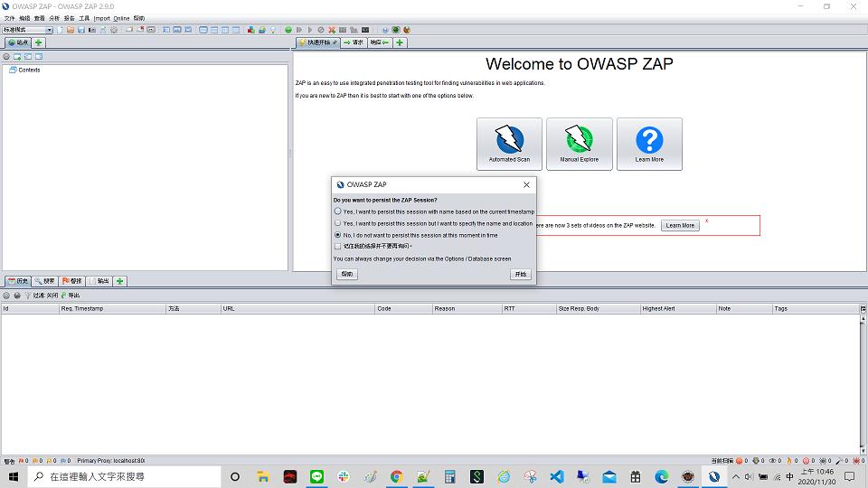Click the red Active Scan counter in status bar

click(x=741, y=460)
